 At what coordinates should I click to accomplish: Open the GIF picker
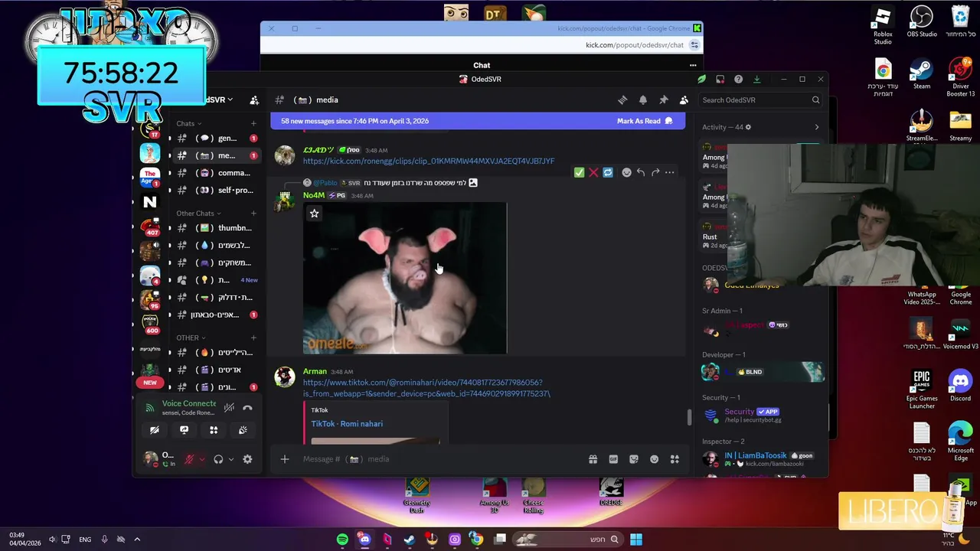click(613, 459)
